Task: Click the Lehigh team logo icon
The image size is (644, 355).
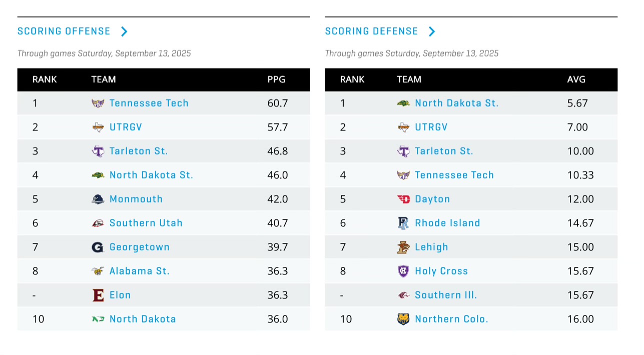Action: [403, 247]
